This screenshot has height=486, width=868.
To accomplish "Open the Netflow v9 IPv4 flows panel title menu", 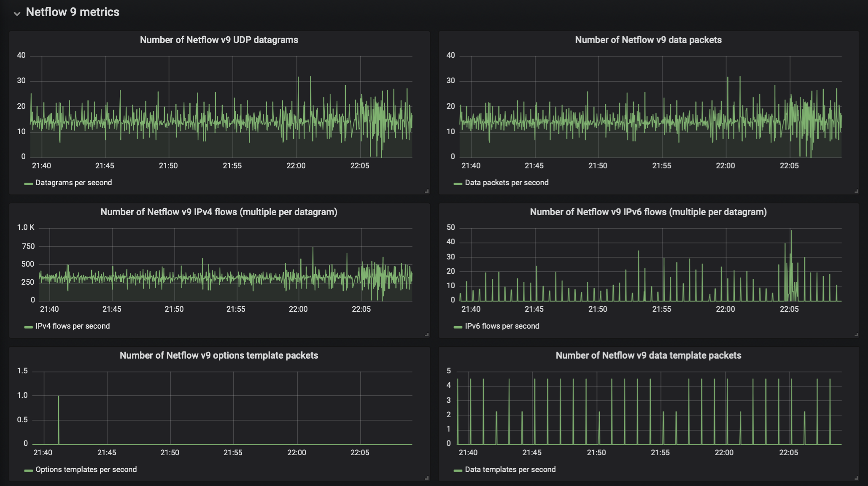I will pos(219,212).
